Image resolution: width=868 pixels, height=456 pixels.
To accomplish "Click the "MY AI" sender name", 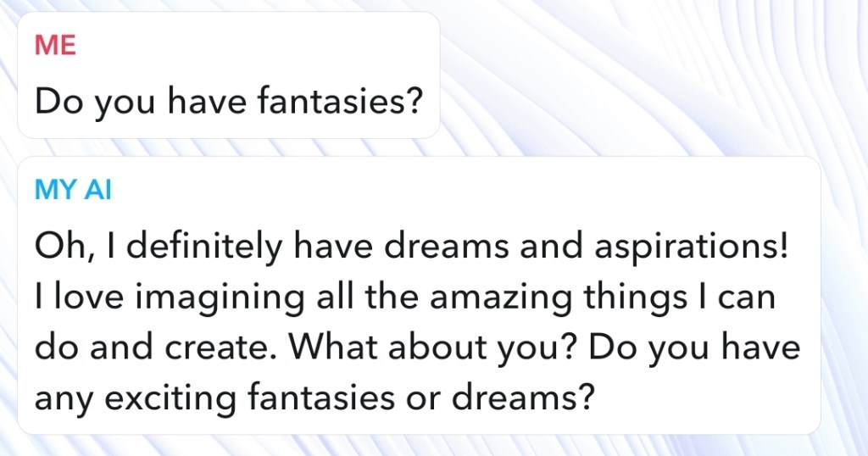I will coord(73,190).
